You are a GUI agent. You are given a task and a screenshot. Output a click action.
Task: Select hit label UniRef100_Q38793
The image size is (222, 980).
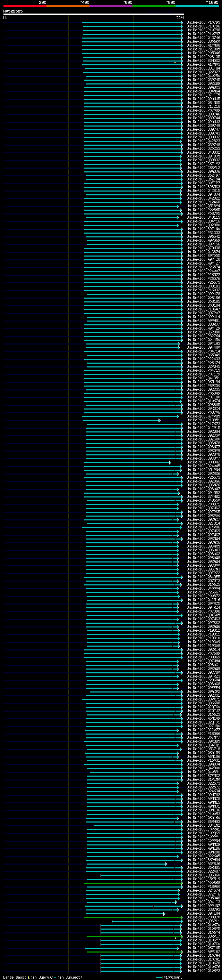point(203,909)
